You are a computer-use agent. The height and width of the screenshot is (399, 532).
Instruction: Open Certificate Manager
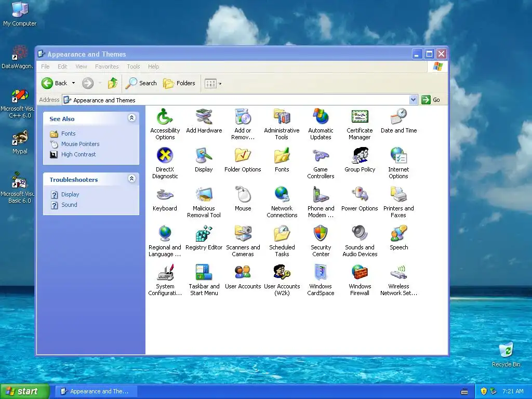tap(360, 124)
